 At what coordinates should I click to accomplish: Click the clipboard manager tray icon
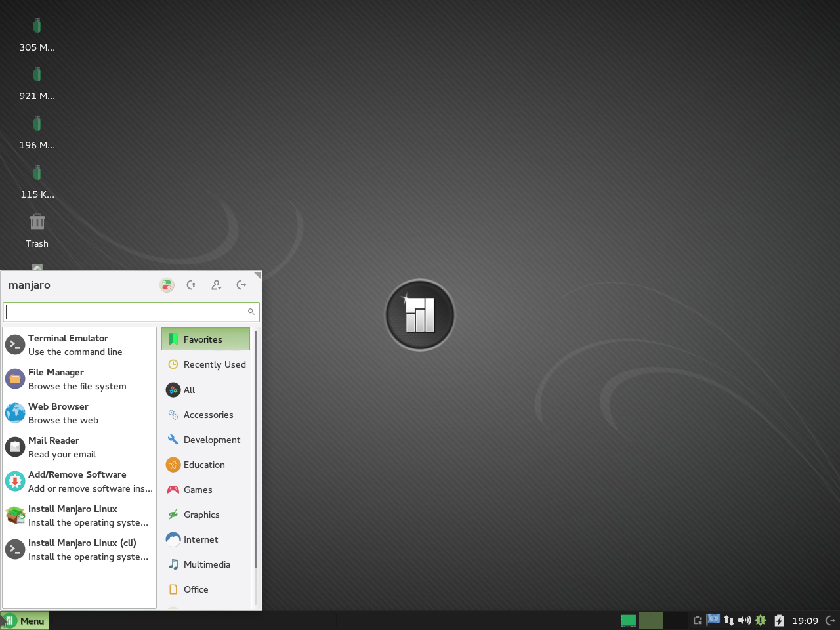coord(698,620)
